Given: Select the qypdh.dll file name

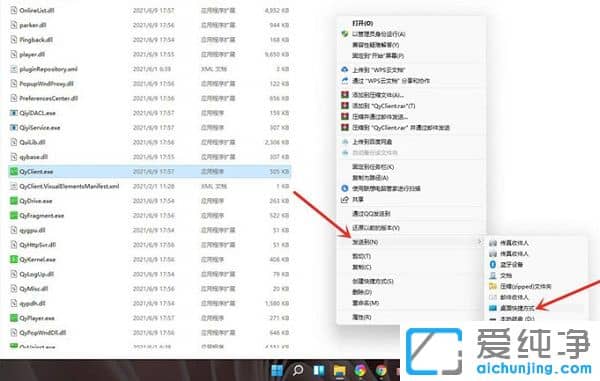Looking at the screenshot, I should pos(33,304).
